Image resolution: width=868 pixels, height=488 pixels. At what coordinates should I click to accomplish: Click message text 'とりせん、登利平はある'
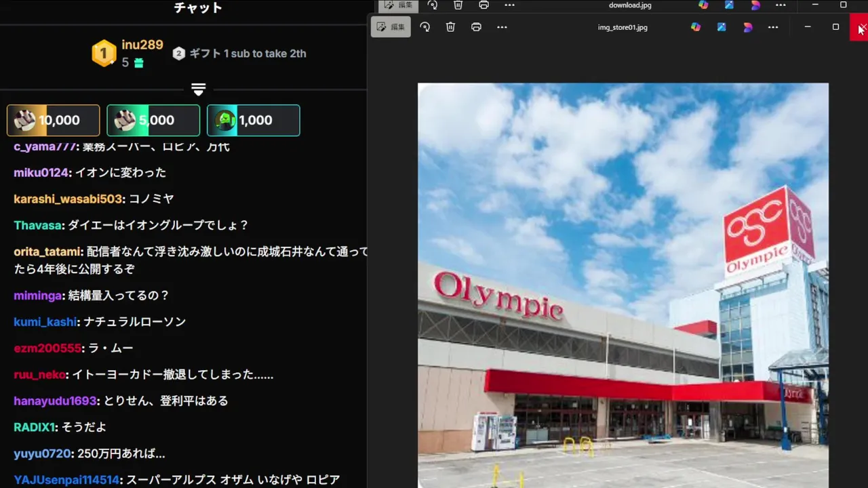(165, 401)
